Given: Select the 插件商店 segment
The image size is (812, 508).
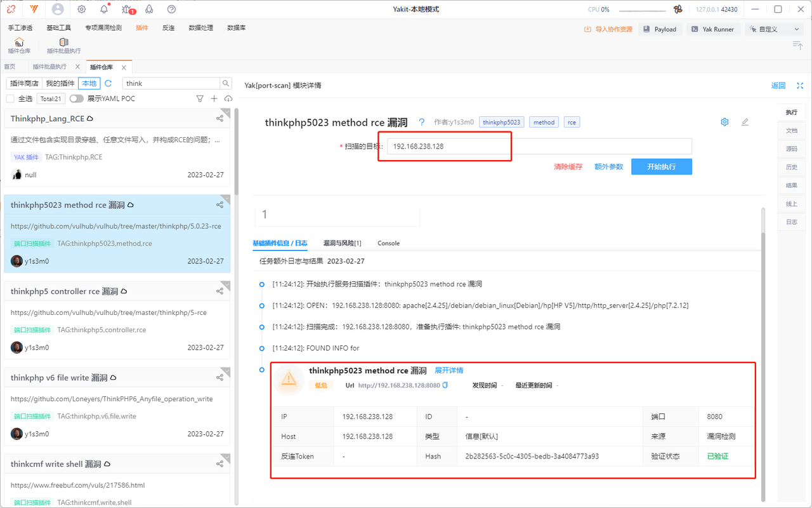Looking at the screenshot, I should [x=25, y=83].
